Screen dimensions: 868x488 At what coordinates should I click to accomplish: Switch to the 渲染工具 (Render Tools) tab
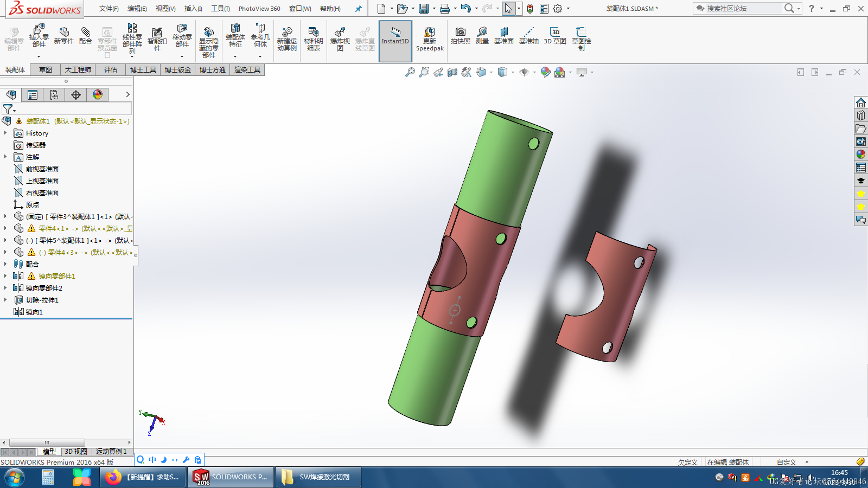tap(247, 70)
